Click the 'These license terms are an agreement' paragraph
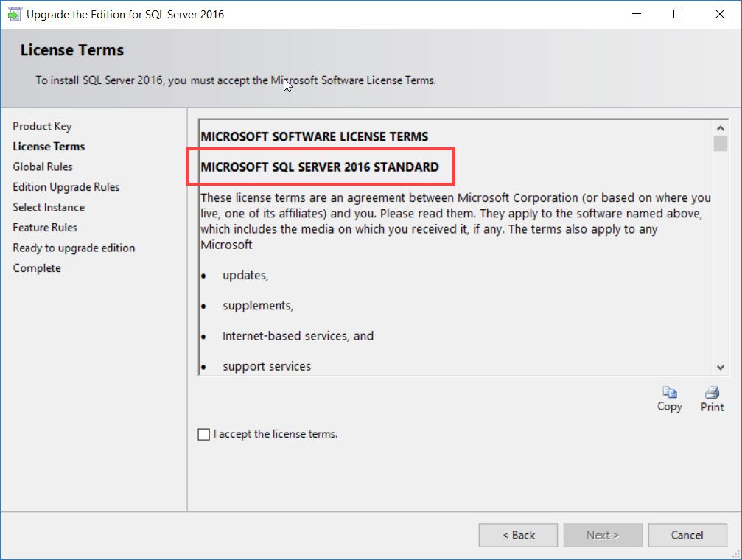Image resolution: width=742 pixels, height=560 pixels. [455, 221]
